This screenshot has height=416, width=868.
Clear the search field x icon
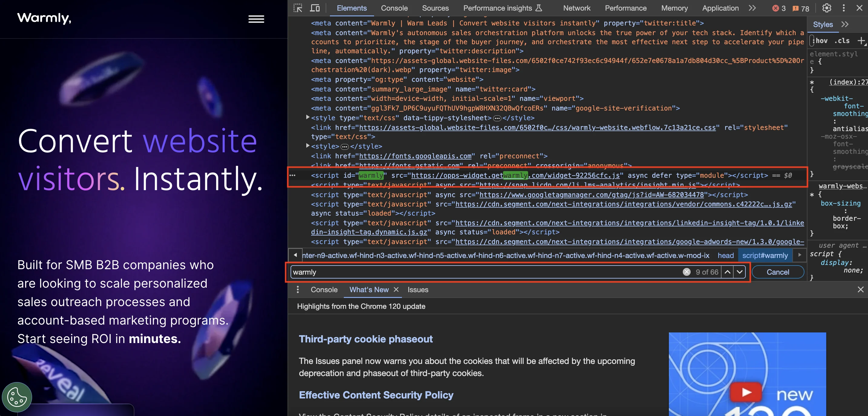tap(686, 272)
